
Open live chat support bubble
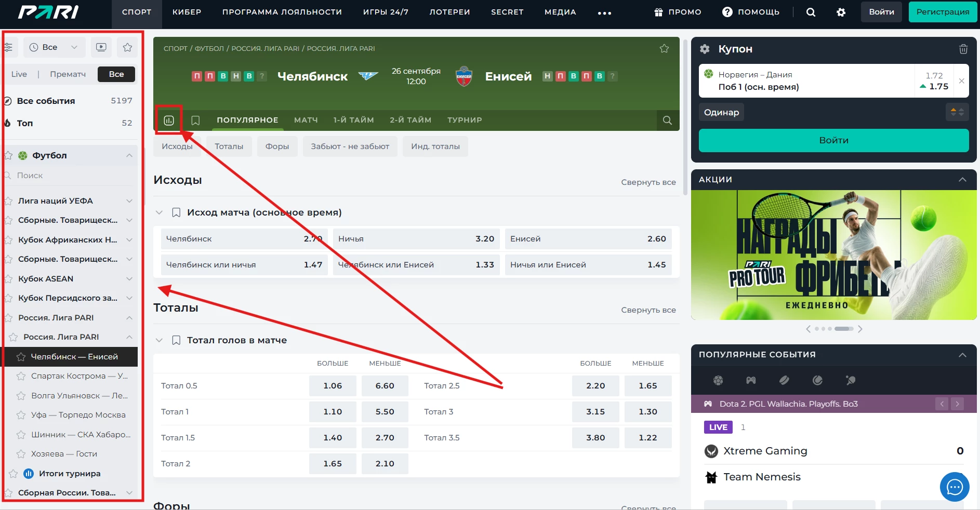point(955,487)
